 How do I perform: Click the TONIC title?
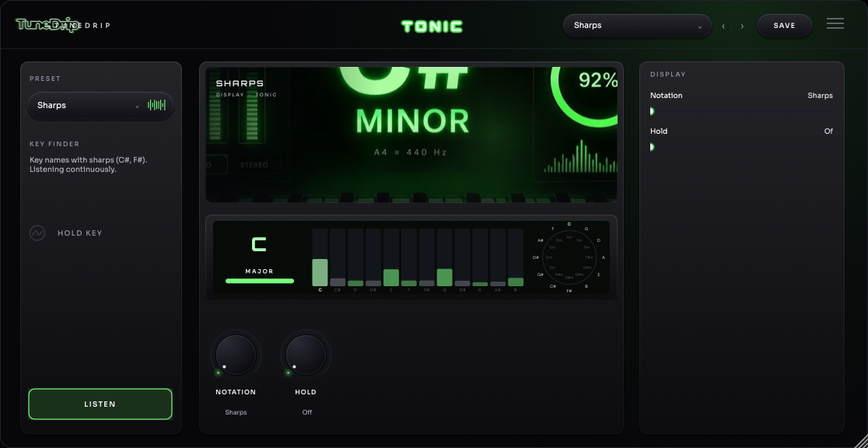click(432, 26)
